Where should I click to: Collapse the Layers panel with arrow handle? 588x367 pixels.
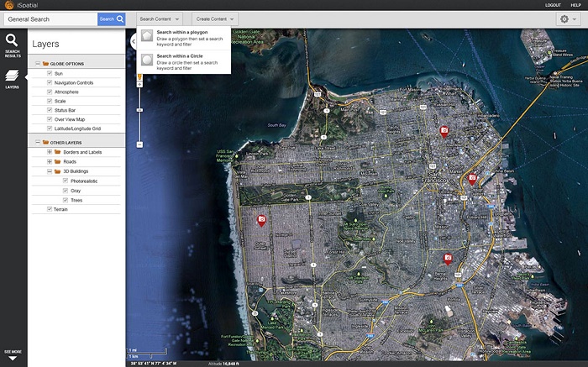click(x=133, y=40)
